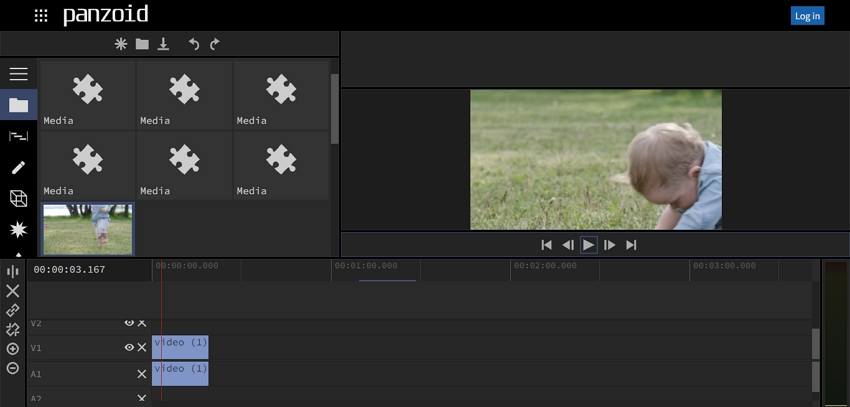Redo the last action
Image resolution: width=850 pixels, height=407 pixels.
(x=215, y=44)
